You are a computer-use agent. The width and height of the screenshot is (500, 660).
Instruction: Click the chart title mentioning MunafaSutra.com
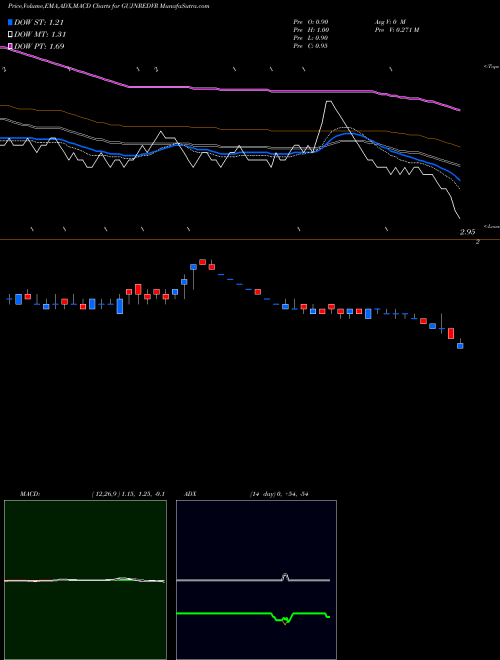tap(109, 6)
